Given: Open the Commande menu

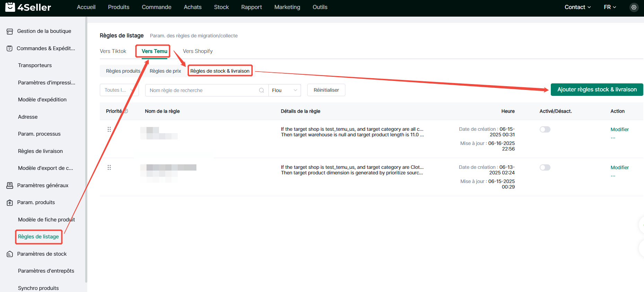Looking at the screenshot, I should pyautogui.click(x=157, y=7).
